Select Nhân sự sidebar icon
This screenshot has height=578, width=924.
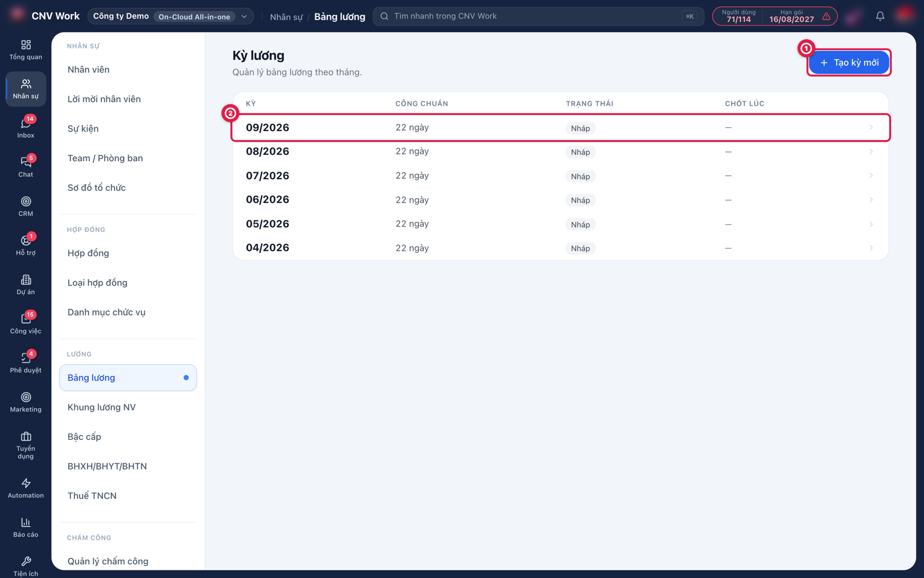click(x=25, y=89)
